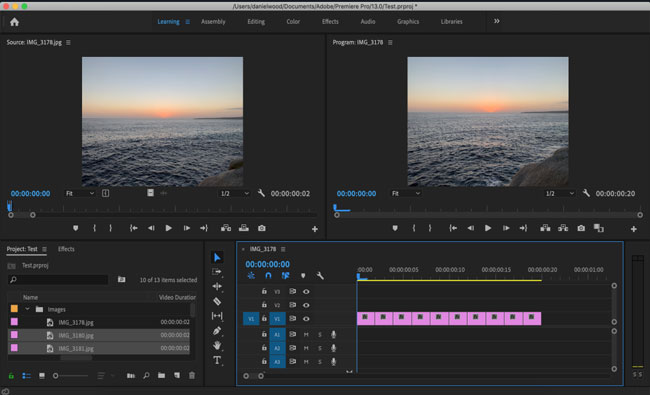This screenshot has width=650, height=395.
Task: Toggle V3 track output eye
Action: pos(306,292)
